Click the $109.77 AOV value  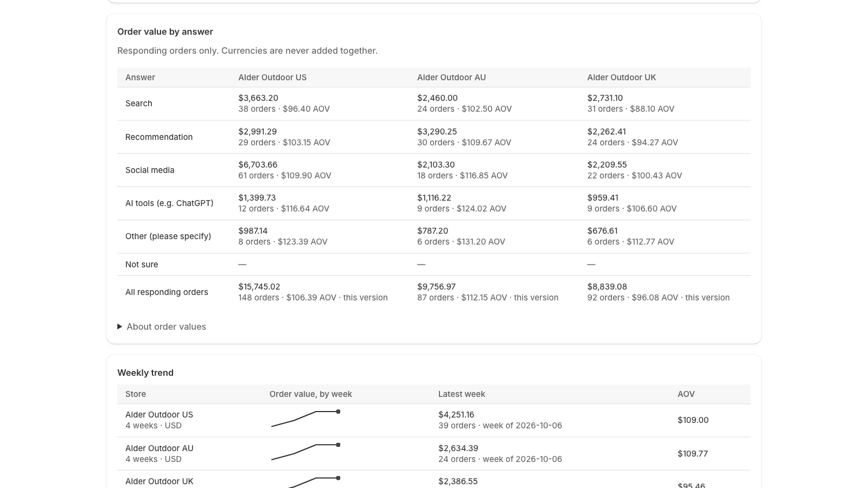[x=693, y=454]
